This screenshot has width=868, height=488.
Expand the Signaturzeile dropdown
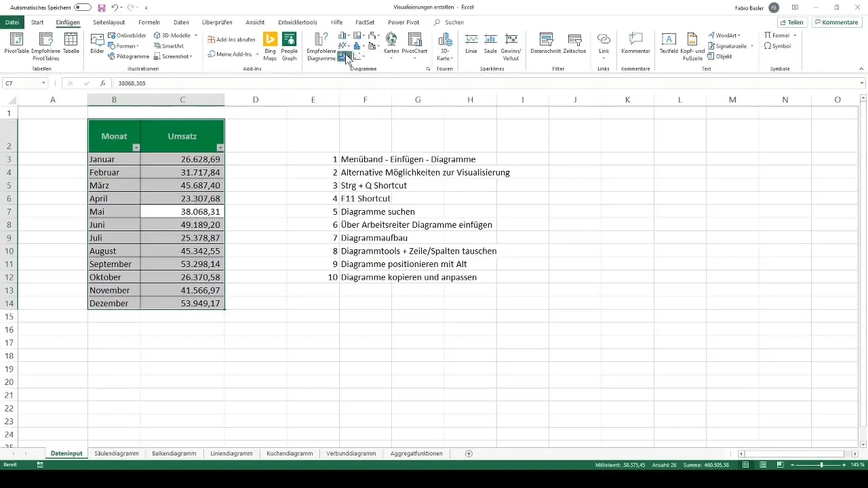click(752, 46)
